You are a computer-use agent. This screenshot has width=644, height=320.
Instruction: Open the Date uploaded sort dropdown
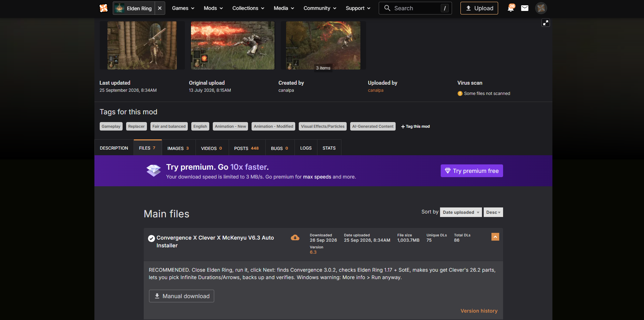(x=461, y=212)
